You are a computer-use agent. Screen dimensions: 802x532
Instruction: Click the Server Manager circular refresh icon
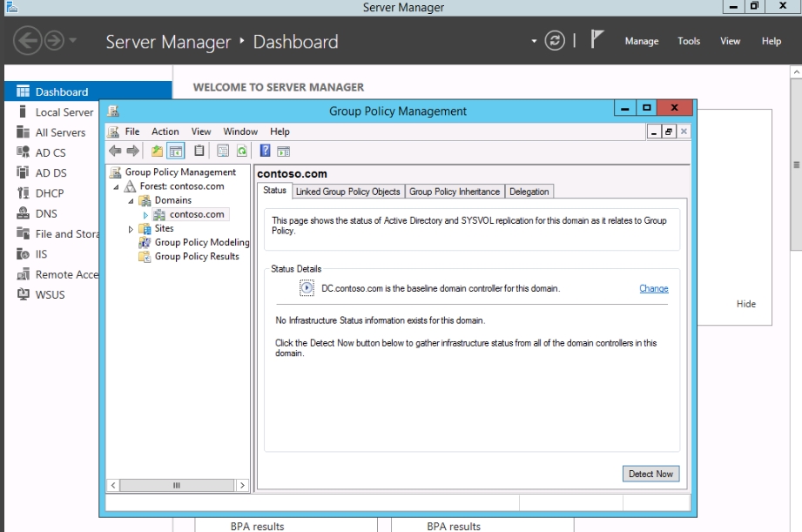(x=555, y=40)
